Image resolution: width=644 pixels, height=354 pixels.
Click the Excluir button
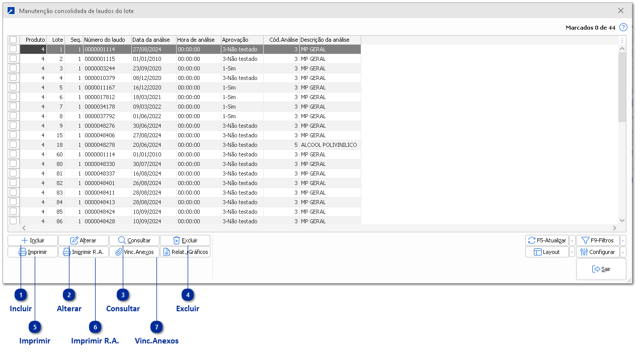coord(185,240)
